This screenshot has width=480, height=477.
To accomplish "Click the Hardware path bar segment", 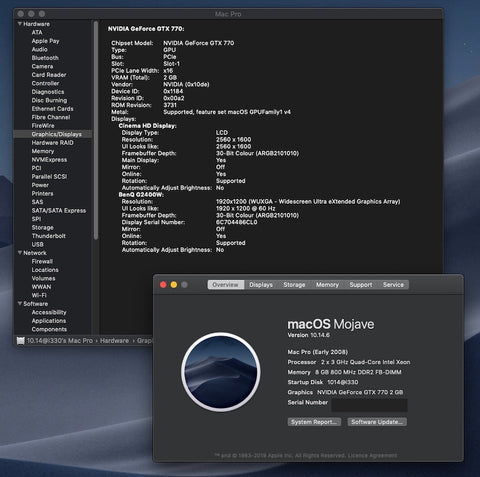I will click(x=114, y=341).
